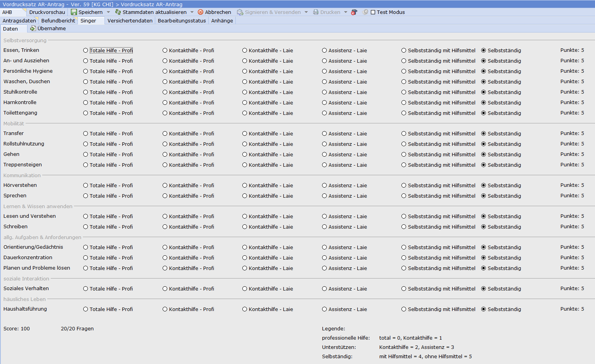Select Kontakthilfe - Profi for Transfer
The image size is (595, 364).
(165, 134)
